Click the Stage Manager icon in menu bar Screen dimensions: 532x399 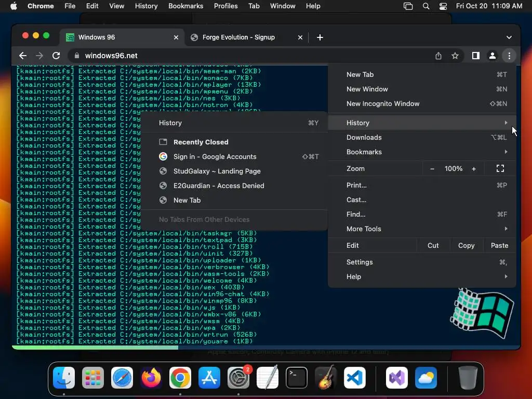pyautogui.click(x=408, y=6)
